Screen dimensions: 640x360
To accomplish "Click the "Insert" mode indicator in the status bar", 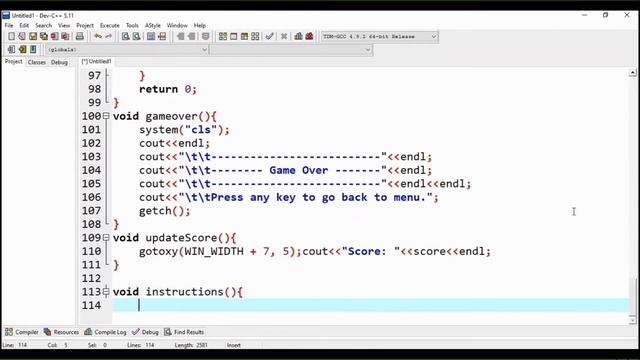I will 234,345.
